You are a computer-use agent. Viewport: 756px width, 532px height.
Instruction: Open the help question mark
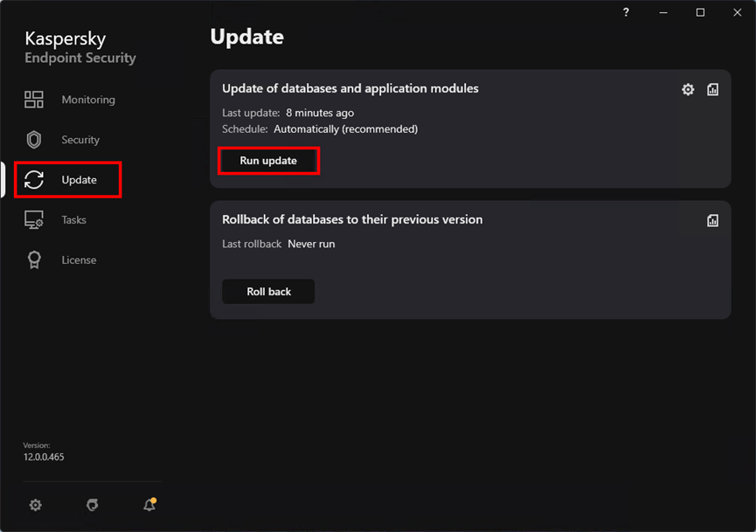point(626,12)
